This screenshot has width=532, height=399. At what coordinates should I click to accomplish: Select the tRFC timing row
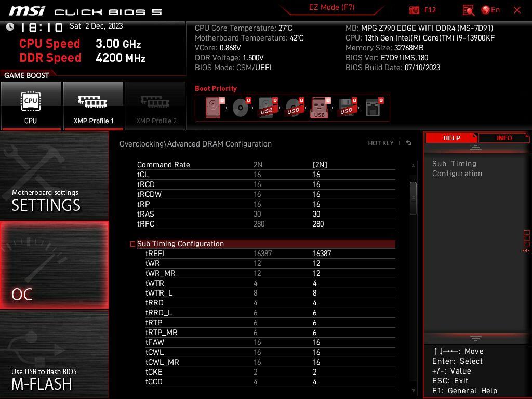(266, 224)
